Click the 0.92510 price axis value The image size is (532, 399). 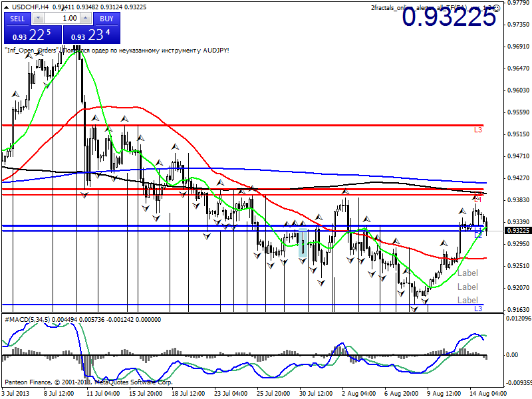[518, 266]
